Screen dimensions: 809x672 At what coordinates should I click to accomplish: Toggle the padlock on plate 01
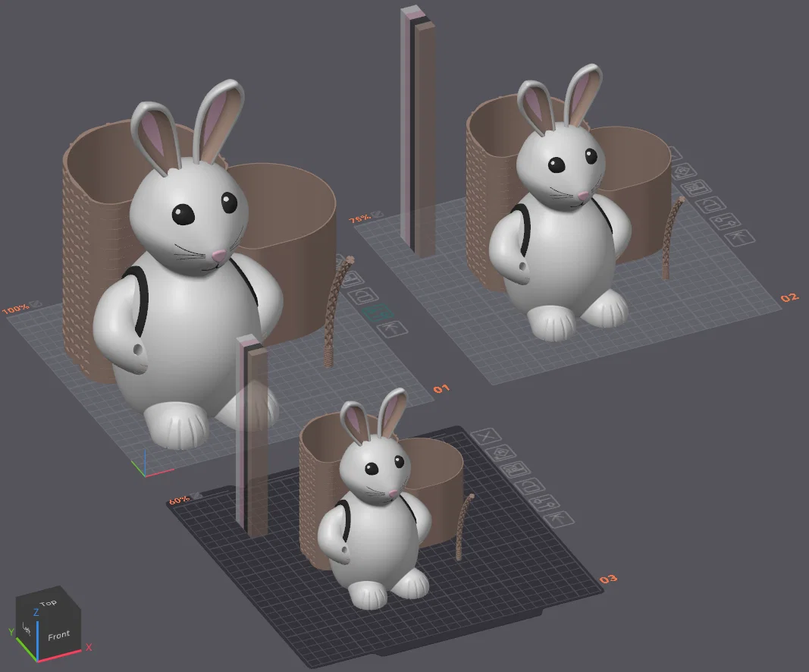pos(364,296)
